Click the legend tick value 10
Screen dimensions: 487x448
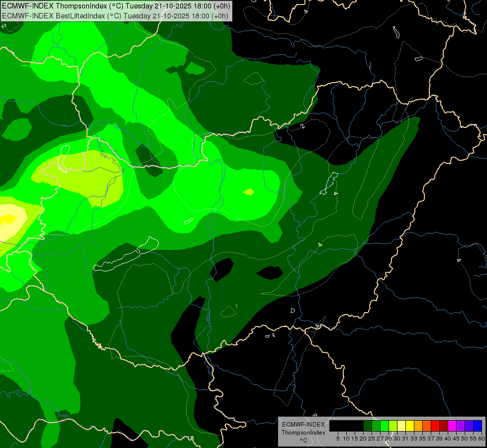tap(346, 439)
